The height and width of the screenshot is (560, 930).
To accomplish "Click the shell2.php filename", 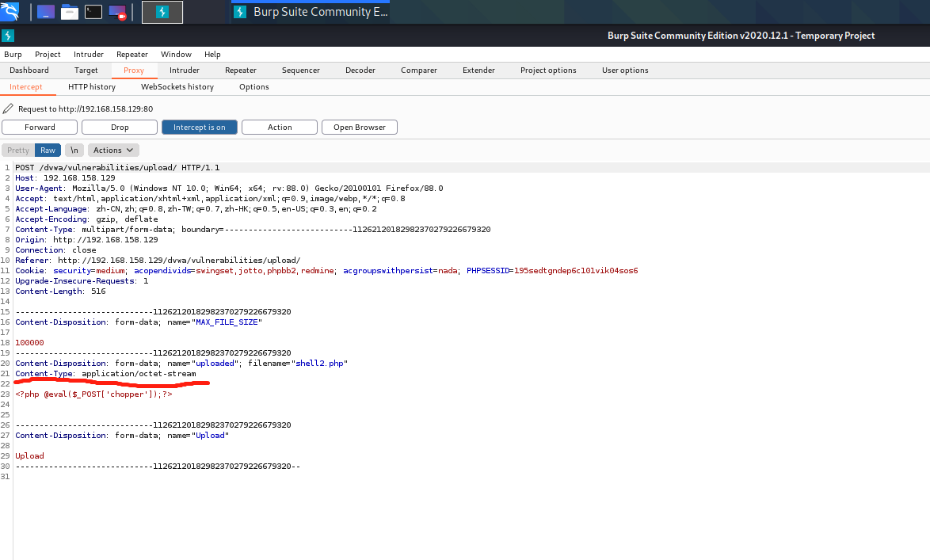I will coord(320,363).
